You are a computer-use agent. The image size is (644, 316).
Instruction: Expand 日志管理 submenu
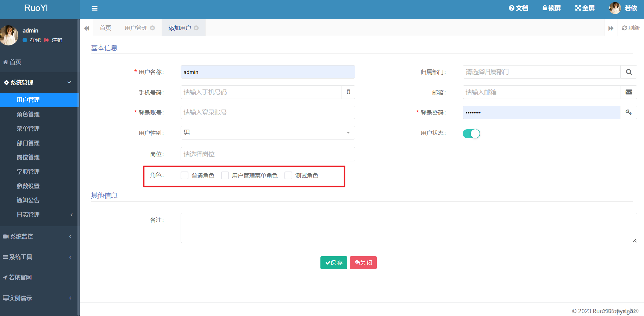(39, 215)
